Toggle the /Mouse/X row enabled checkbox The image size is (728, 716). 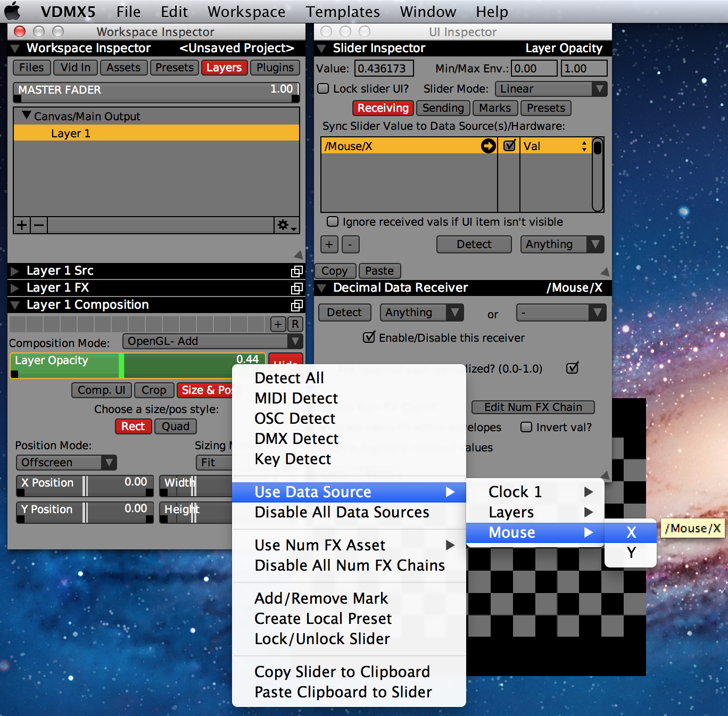coord(509,145)
